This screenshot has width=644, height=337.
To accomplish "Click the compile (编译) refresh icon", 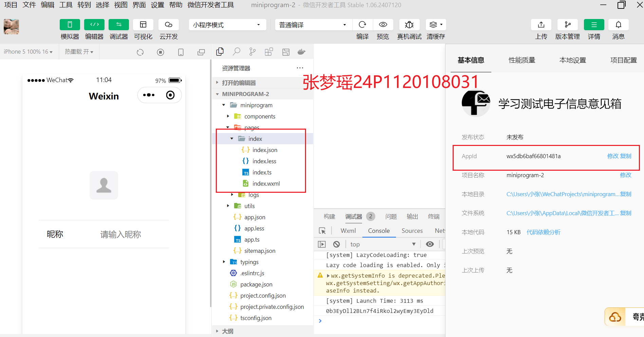I will [362, 25].
